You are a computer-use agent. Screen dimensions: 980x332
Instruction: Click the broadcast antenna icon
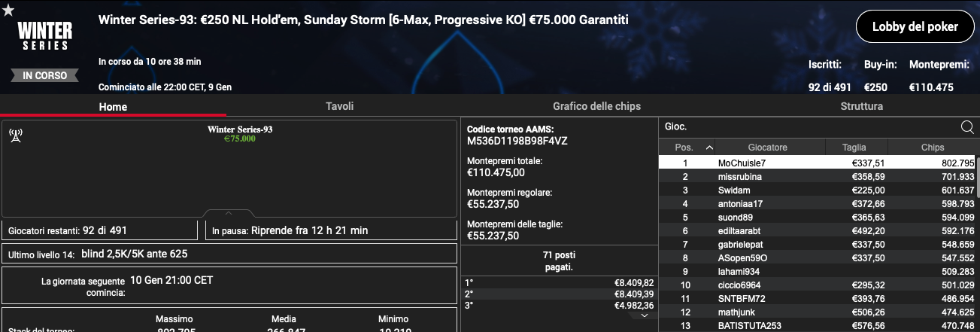[15, 135]
